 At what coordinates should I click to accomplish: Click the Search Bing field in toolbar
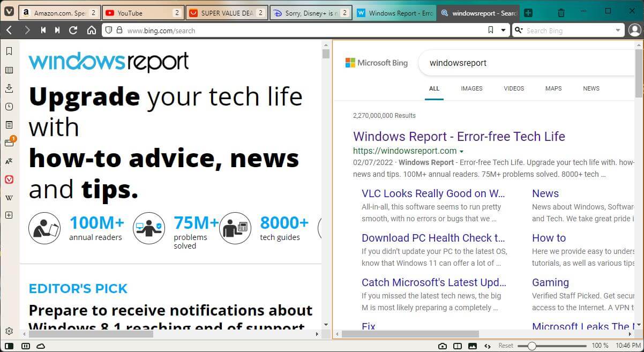(x=568, y=31)
